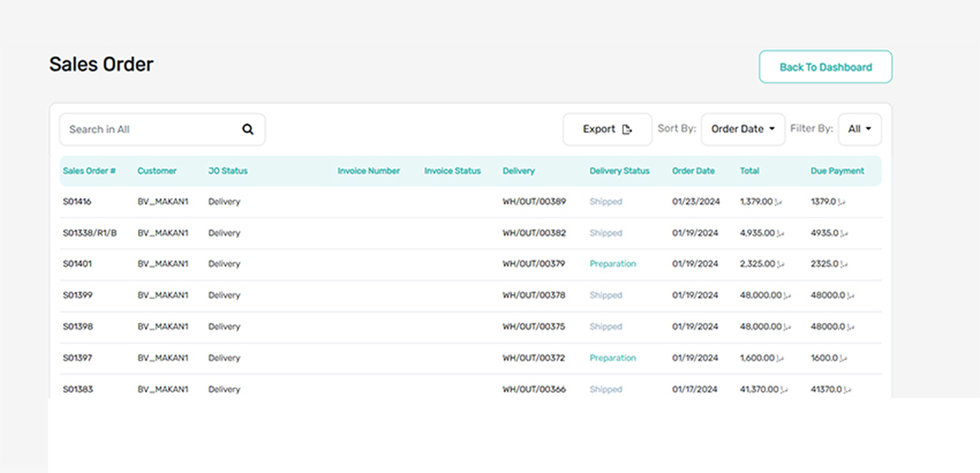Select delivery WH/OUT/00382
Screen dimensions: 980x473
pos(534,233)
